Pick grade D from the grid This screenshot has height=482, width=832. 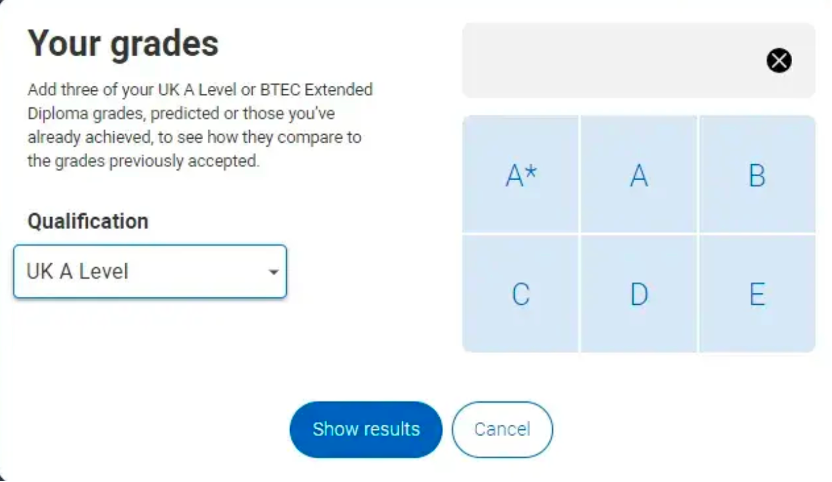(x=639, y=294)
